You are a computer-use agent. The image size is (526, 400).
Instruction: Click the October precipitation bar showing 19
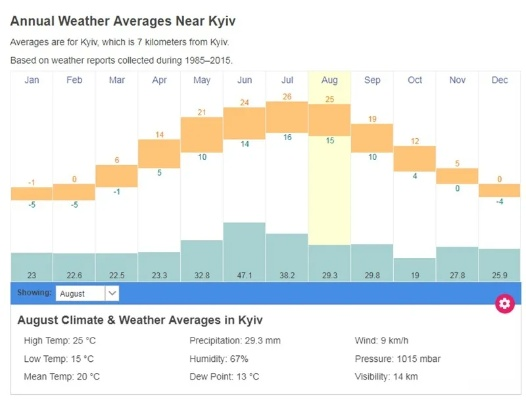pyautogui.click(x=415, y=269)
